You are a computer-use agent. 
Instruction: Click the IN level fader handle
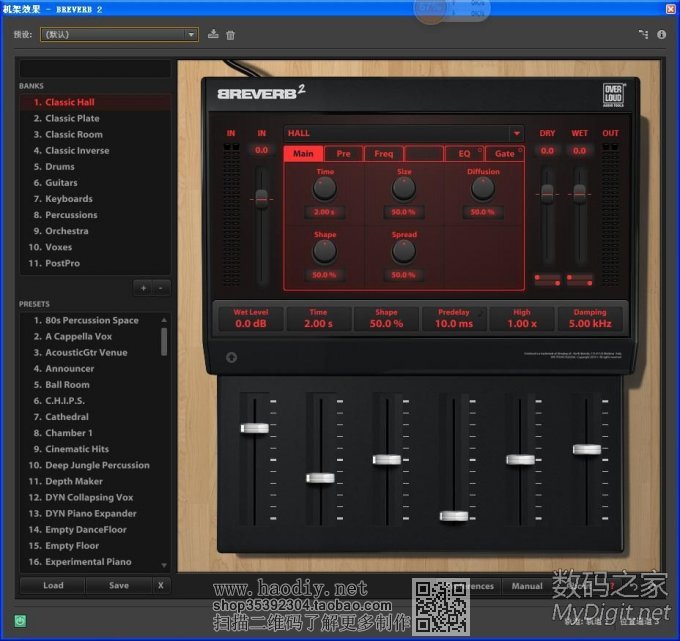262,198
